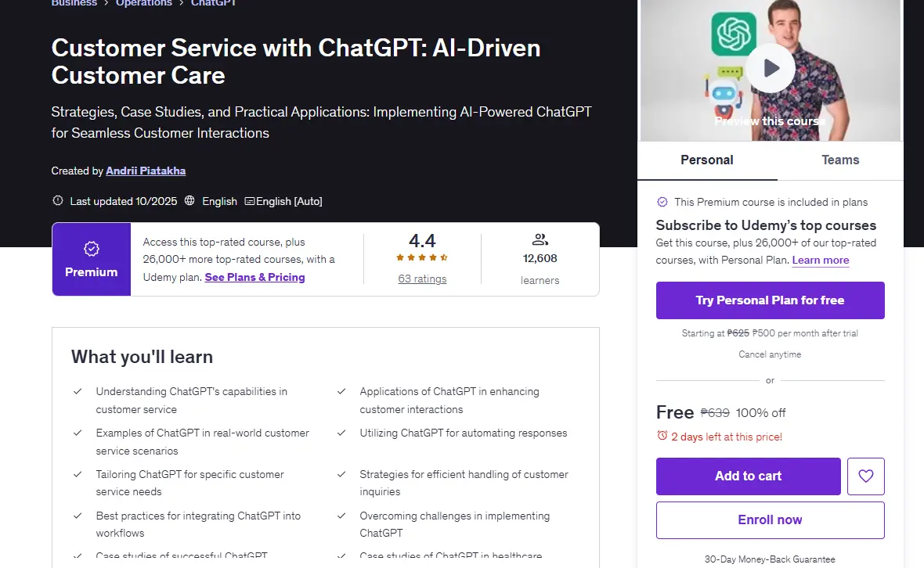
Task: Click the Free price label
Action: click(675, 412)
